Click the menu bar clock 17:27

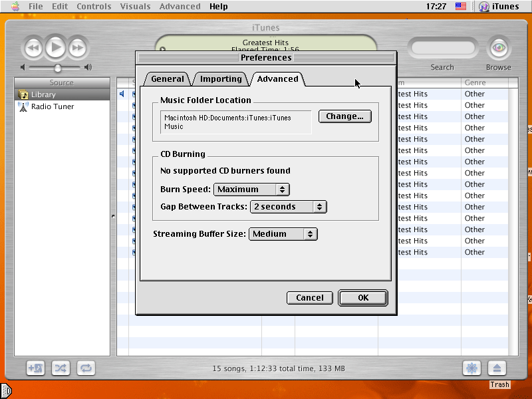[x=436, y=7]
